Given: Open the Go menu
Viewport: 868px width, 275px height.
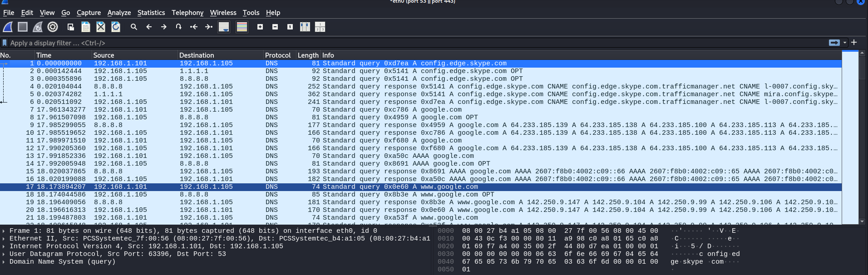Looking at the screenshot, I should coord(66,13).
